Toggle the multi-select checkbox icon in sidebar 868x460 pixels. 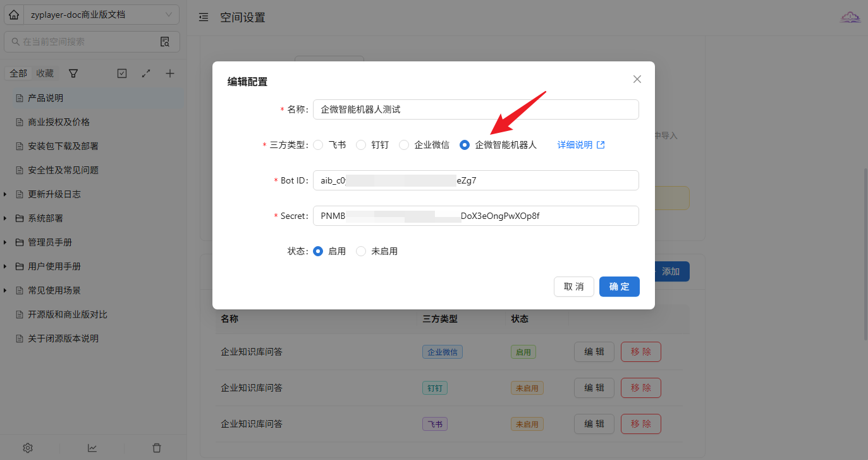tap(122, 73)
